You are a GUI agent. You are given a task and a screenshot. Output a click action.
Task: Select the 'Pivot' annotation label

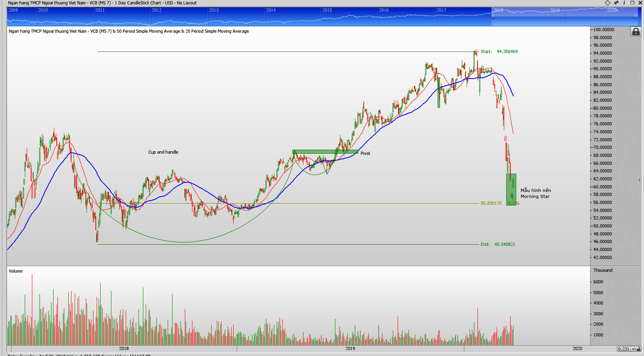365,153
